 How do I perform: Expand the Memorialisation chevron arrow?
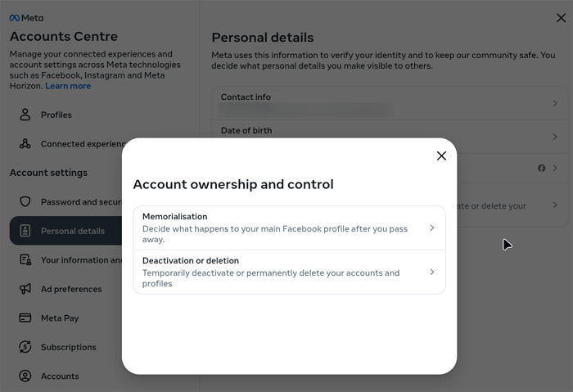pos(432,228)
